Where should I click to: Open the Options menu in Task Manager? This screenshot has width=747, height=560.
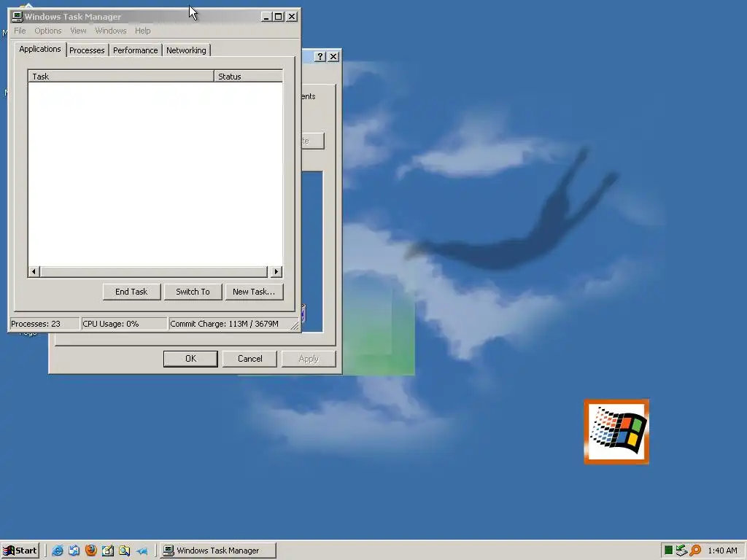(47, 31)
